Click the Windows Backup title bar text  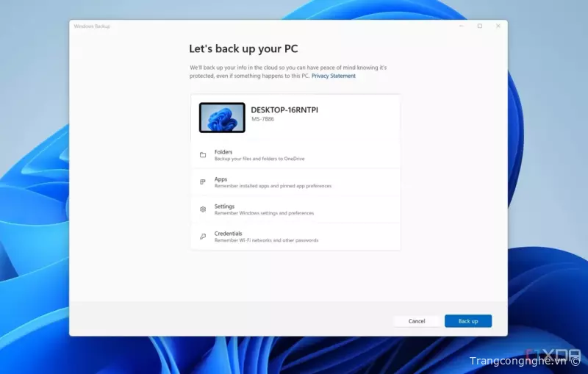tap(92, 26)
